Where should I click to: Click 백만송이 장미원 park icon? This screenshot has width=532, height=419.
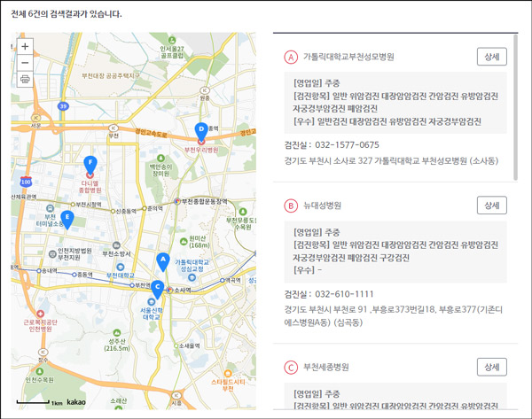coord(160,159)
